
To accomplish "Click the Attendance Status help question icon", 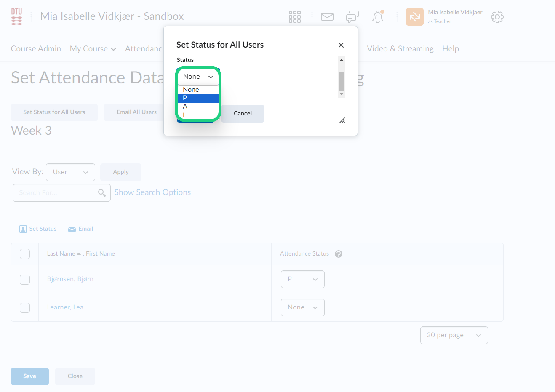I will click(x=338, y=254).
